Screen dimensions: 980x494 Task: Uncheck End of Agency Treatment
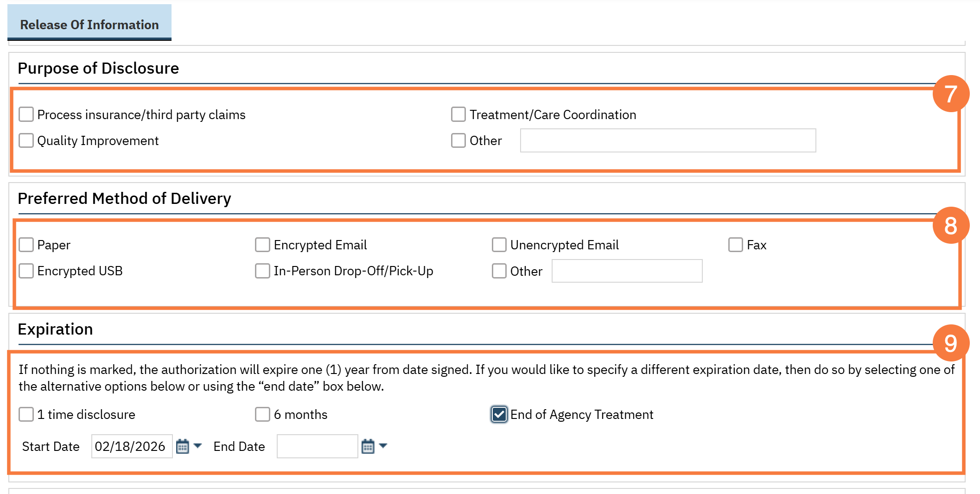499,414
